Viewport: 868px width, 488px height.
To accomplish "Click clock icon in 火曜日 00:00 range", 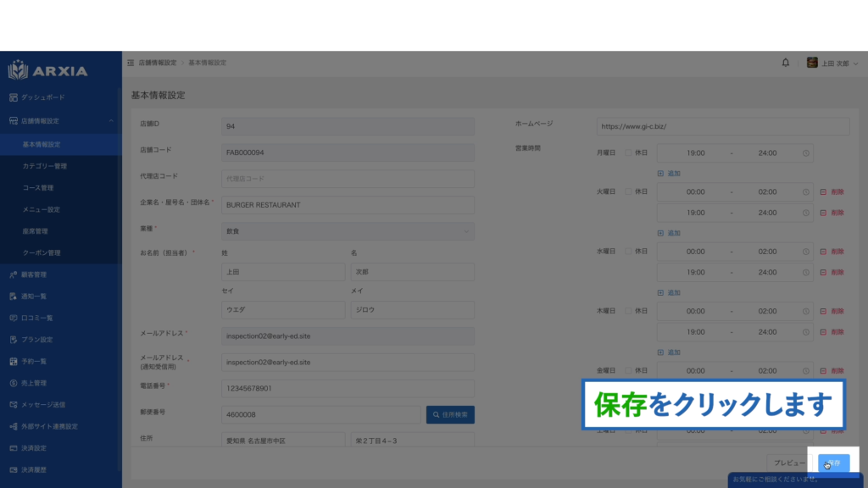I will 806,192.
